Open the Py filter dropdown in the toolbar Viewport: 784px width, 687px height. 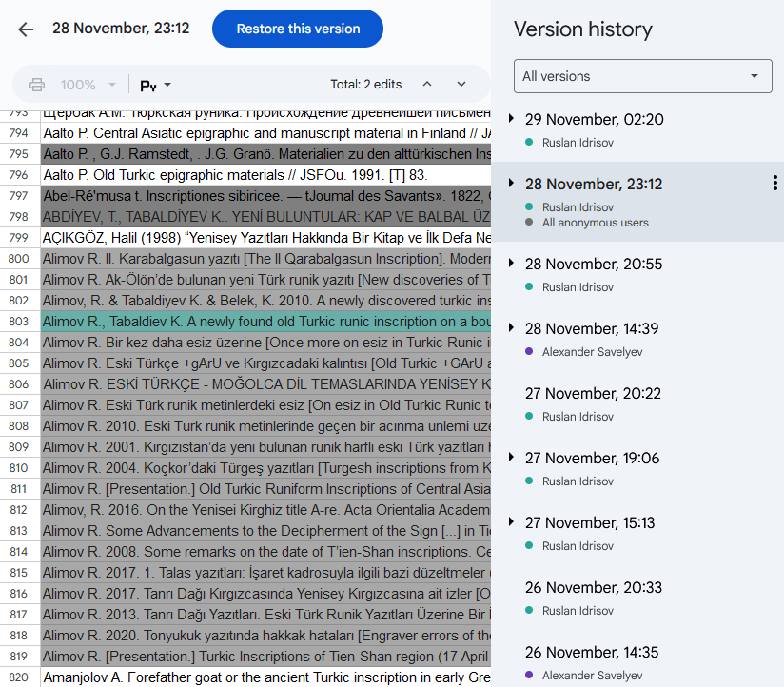(156, 85)
